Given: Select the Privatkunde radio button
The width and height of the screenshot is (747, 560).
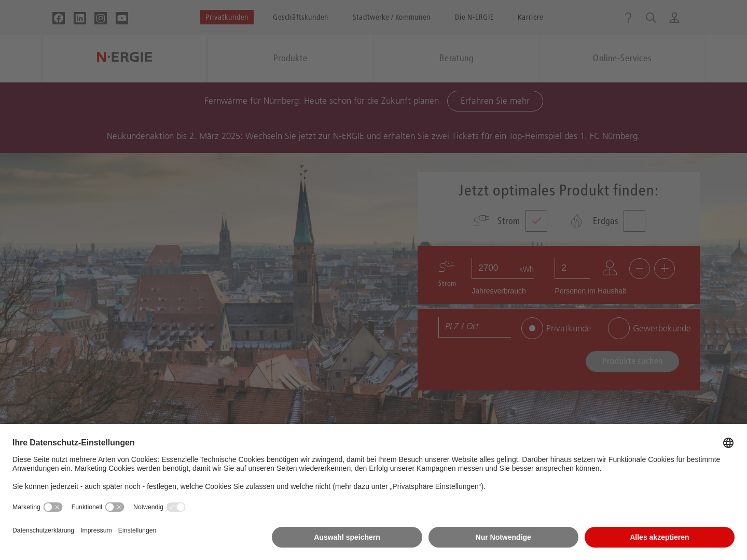Looking at the screenshot, I should coord(532,328).
